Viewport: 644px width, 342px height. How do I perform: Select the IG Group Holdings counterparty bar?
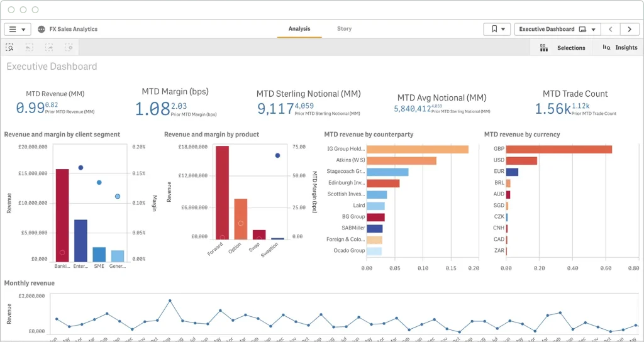417,150
